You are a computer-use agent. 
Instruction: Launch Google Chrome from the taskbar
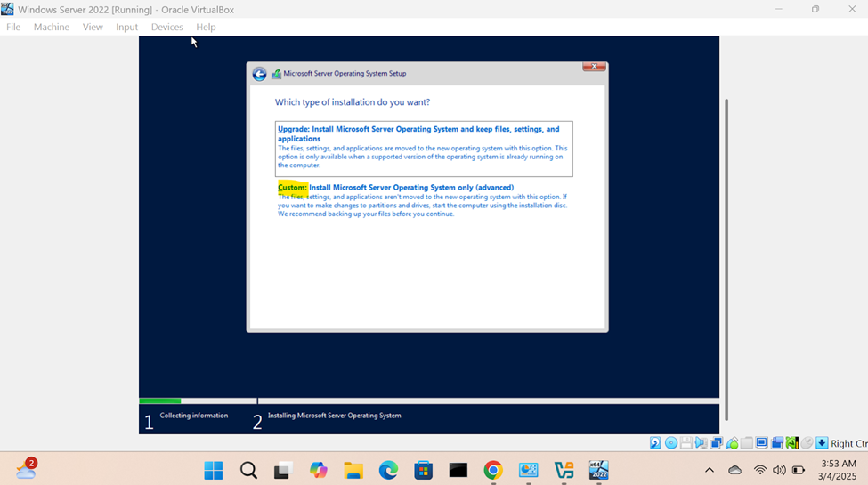point(493,471)
